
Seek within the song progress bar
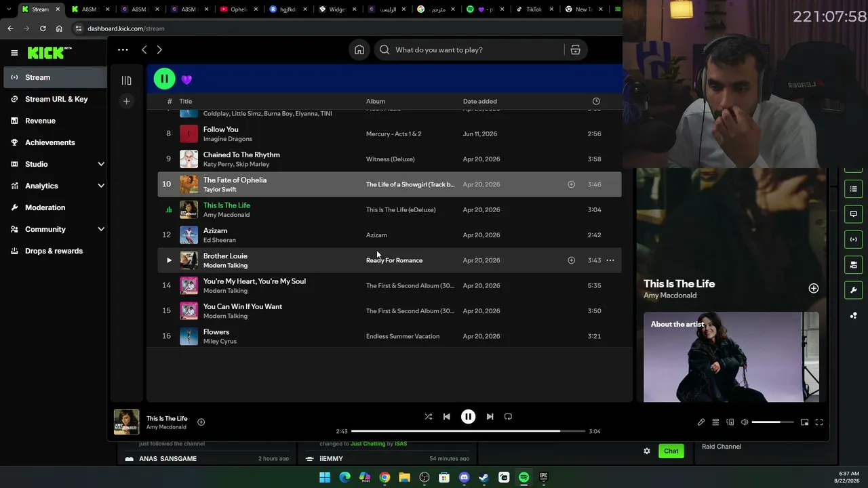pos(468,431)
